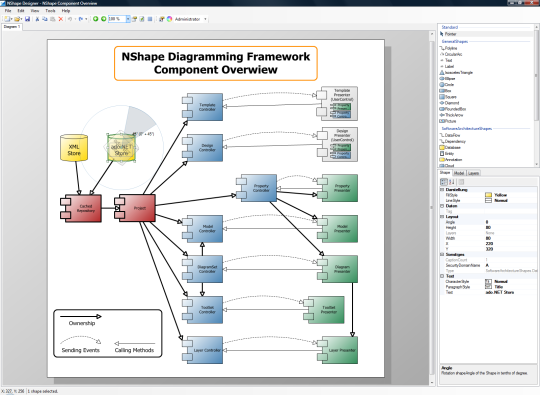Select the Picture shape tool
The height and width of the screenshot is (395, 540).
(x=448, y=121)
